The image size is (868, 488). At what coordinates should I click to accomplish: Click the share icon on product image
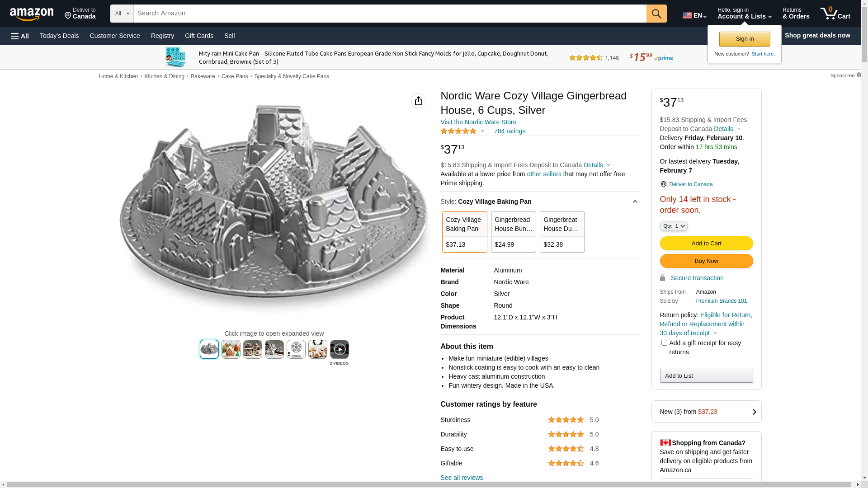[418, 101]
